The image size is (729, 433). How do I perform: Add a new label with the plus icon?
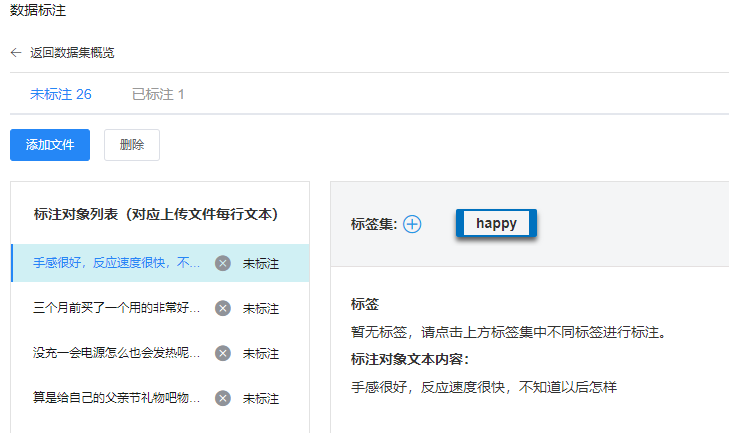(x=412, y=224)
